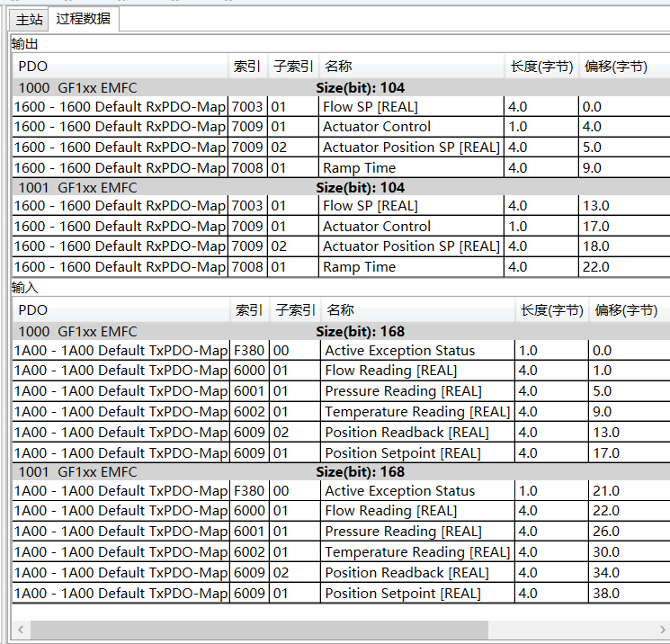Click Actuator Control at offset 4.0
Screen dimensions: 670x644
pyautogui.click(x=377, y=127)
